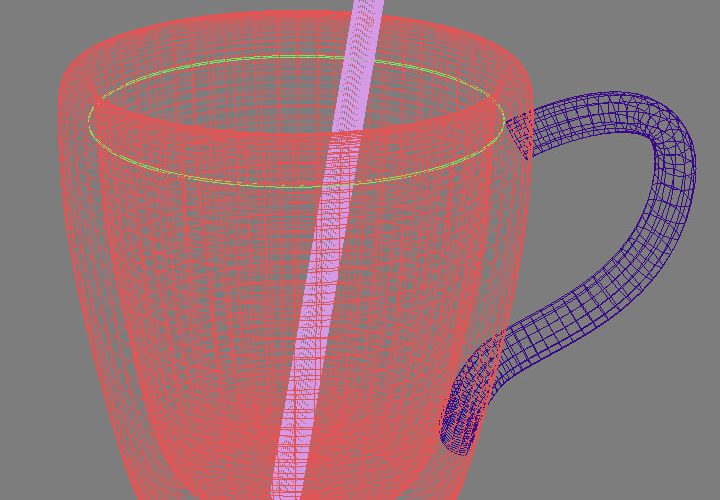This screenshot has height=500, width=720.
Task: Select the green ring's right edge
Action: [503, 118]
